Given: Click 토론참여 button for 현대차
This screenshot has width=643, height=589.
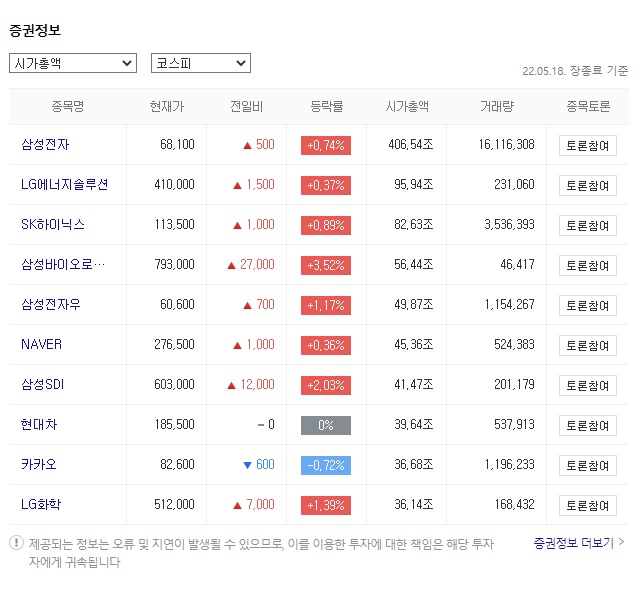Looking at the screenshot, I should coord(588,425).
